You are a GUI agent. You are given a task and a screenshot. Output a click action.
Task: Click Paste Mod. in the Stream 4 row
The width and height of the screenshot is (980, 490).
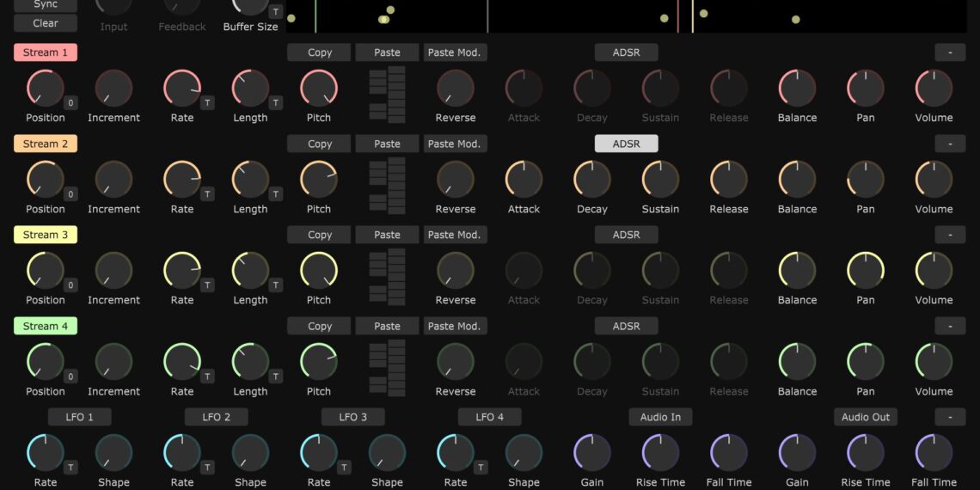click(455, 326)
